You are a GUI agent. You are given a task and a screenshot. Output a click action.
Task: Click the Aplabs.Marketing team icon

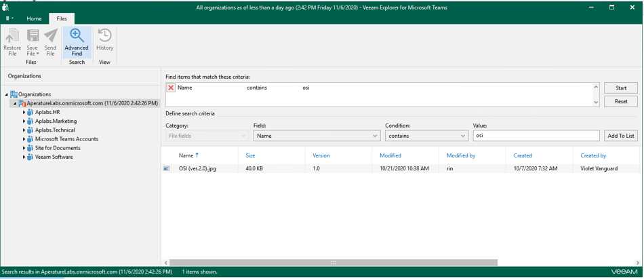point(30,122)
